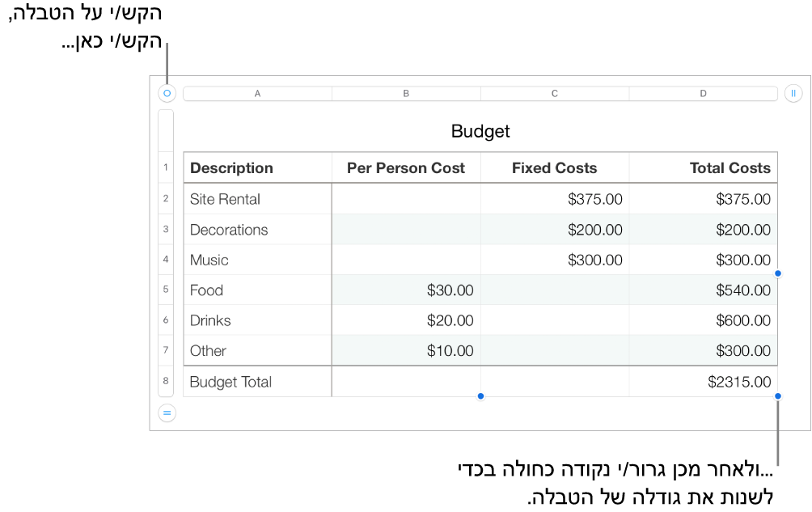Select the empty Fixed Costs cell for Food
This screenshot has height=512, width=812.
pos(555,290)
